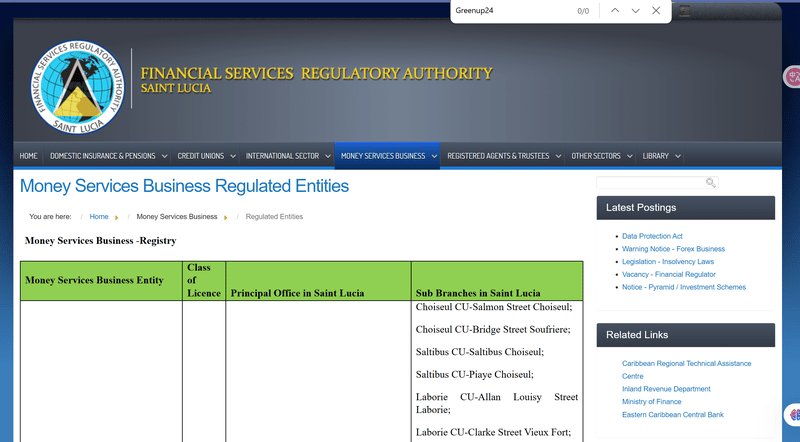Go to next find result
The image size is (800, 442).
[635, 11]
